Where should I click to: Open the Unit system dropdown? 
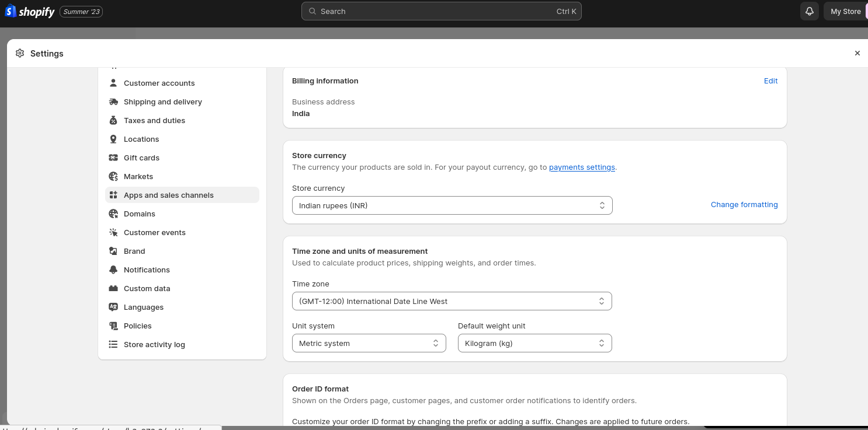click(x=369, y=343)
